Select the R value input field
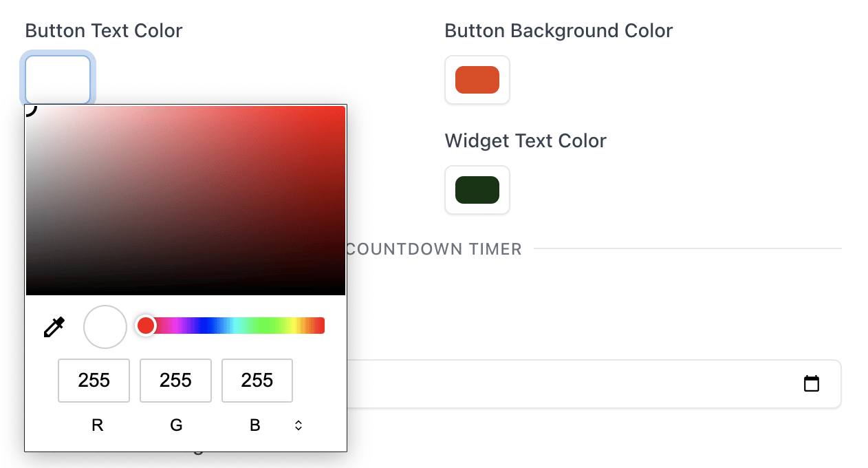Image resolution: width=868 pixels, height=468 pixels. click(x=94, y=381)
